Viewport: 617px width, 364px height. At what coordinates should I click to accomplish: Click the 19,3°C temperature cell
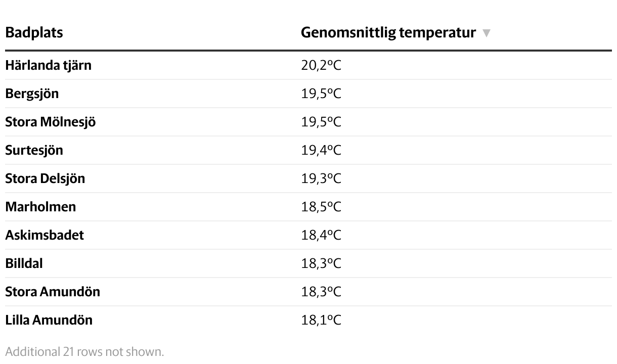321,178
